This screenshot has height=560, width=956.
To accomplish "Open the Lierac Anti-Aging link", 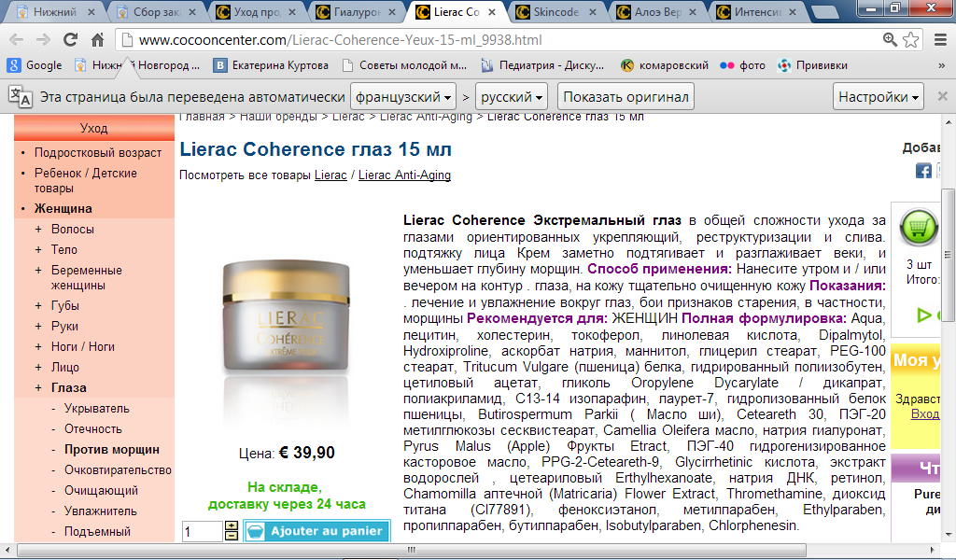I will (x=404, y=175).
